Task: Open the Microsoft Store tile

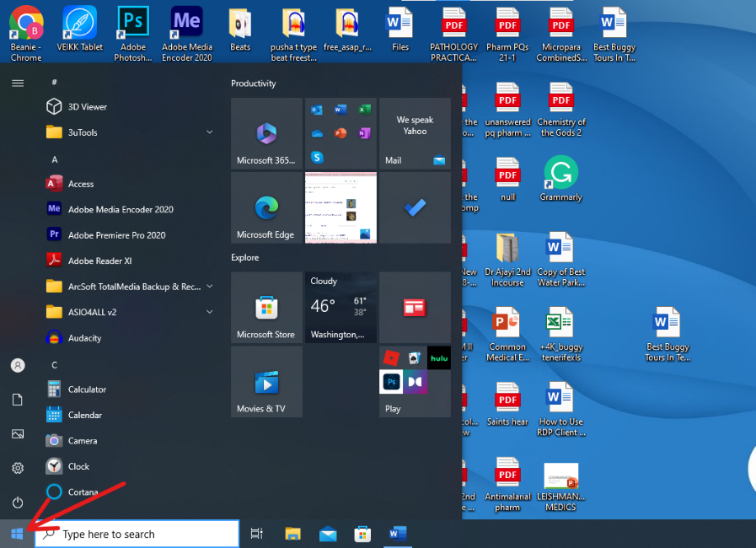Action: (x=266, y=307)
